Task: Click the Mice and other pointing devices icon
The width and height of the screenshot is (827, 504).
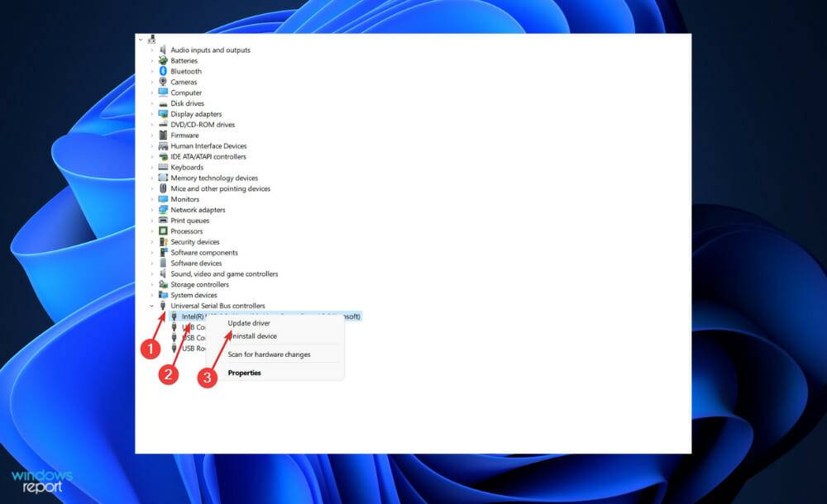Action: (x=163, y=188)
